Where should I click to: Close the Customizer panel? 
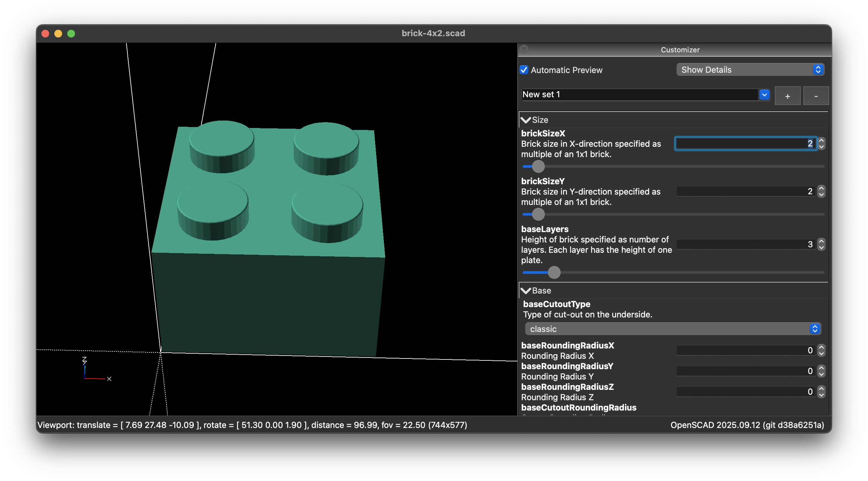click(x=524, y=49)
